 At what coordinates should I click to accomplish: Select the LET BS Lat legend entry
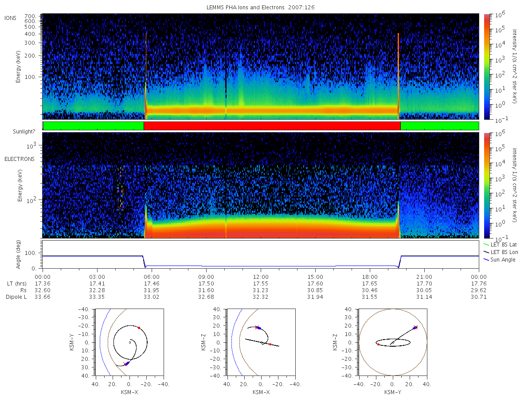point(500,244)
